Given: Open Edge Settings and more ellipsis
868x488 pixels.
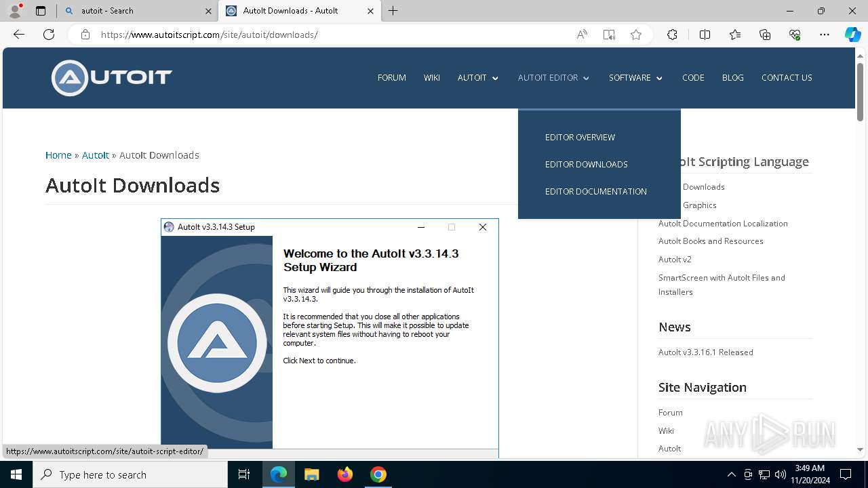Looking at the screenshot, I should 825,35.
